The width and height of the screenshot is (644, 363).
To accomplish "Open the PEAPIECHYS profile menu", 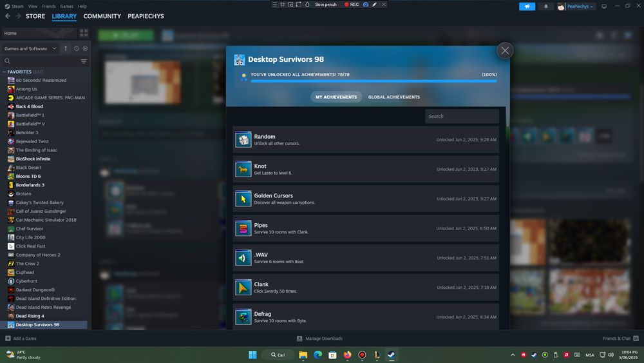I will point(146,16).
